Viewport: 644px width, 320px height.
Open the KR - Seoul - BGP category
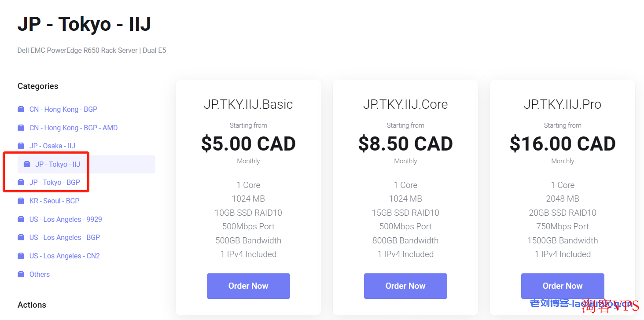[x=54, y=201]
